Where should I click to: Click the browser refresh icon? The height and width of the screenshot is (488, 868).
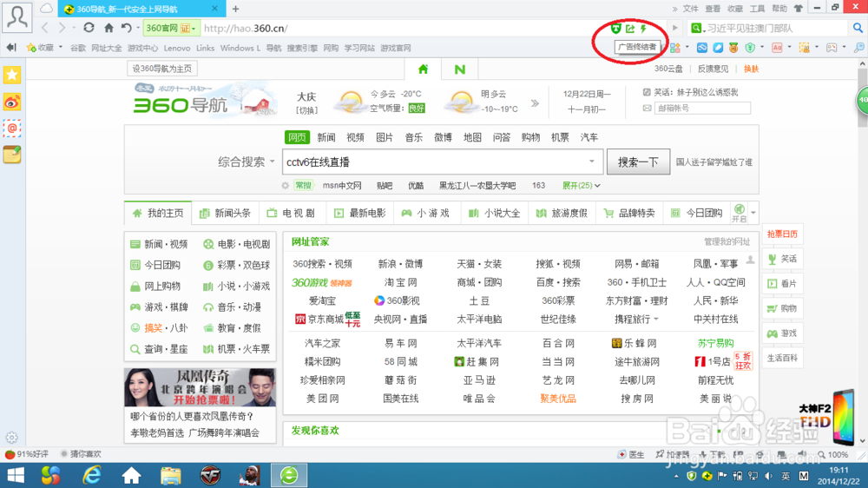pyautogui.click(x=89, y=28)
